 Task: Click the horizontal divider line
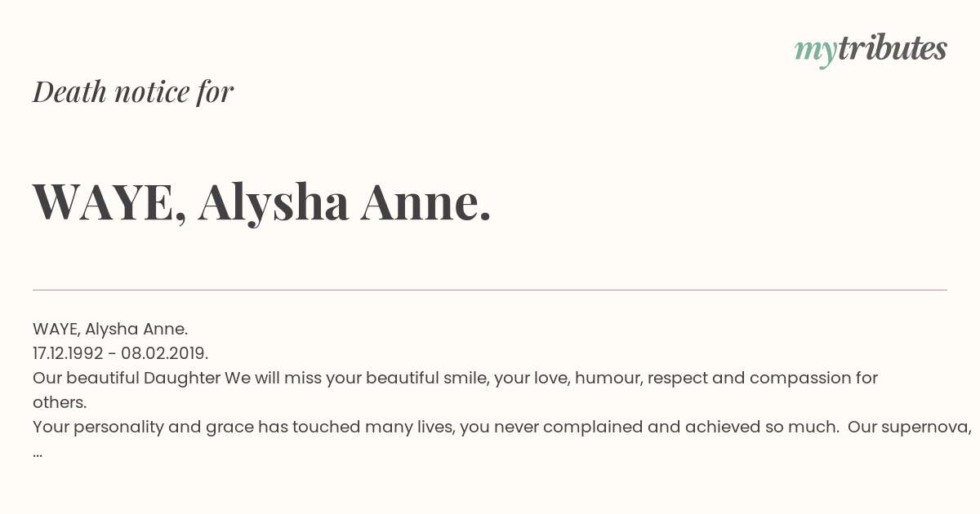click(x=490, y=290)
